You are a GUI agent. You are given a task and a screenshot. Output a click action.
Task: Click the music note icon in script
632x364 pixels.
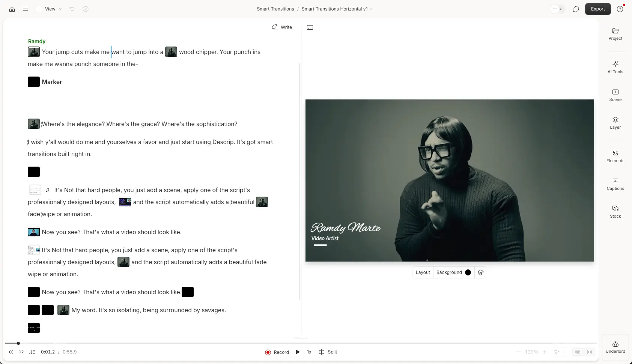tap(47, 190)
